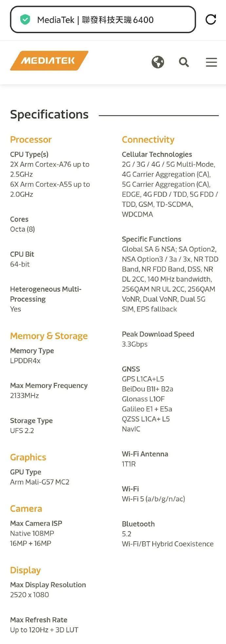
Task: Click the Cellular Technologies label
Action: point(157,154)
